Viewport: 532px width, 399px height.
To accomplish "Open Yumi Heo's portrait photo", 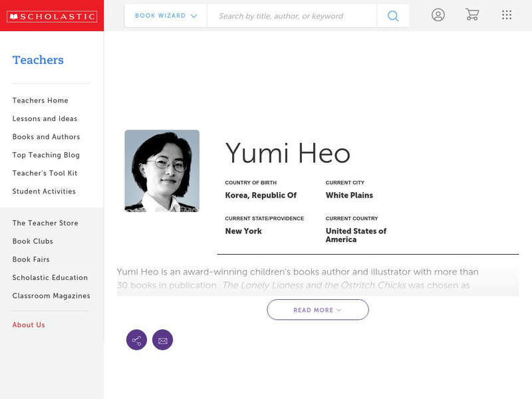I will click(162, 171).
